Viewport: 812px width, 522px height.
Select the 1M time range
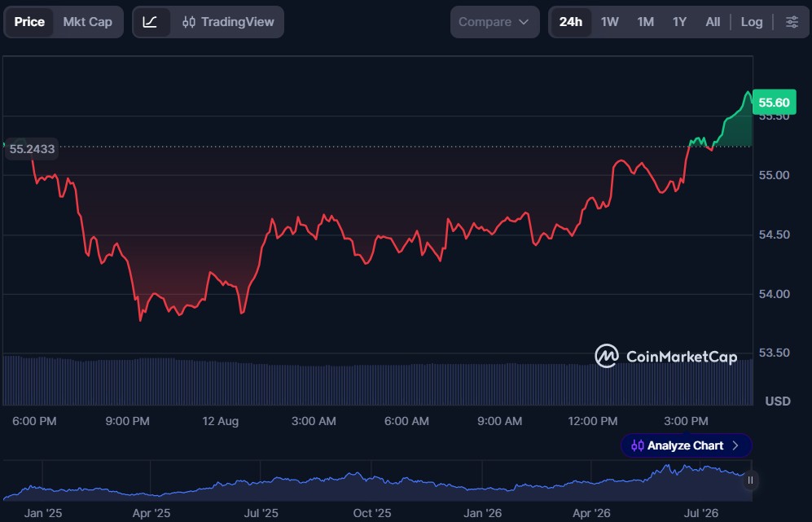(x=645, y=22)
